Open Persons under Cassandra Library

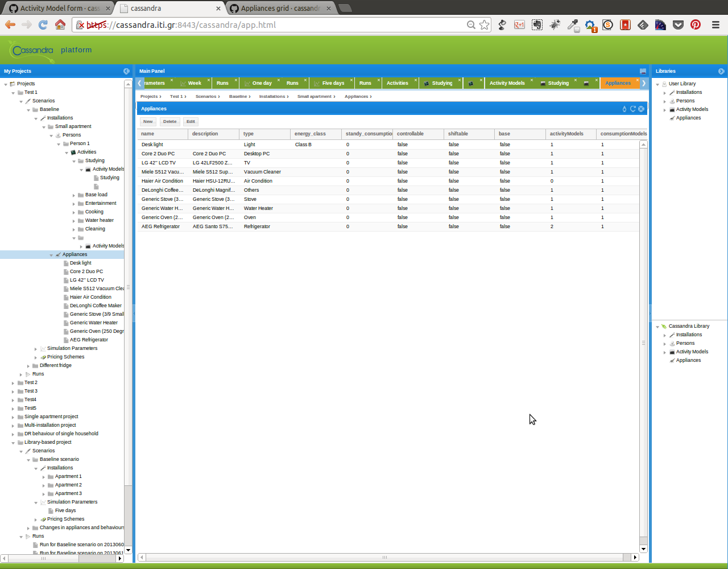pyautogui.click(x=685, y=344)
